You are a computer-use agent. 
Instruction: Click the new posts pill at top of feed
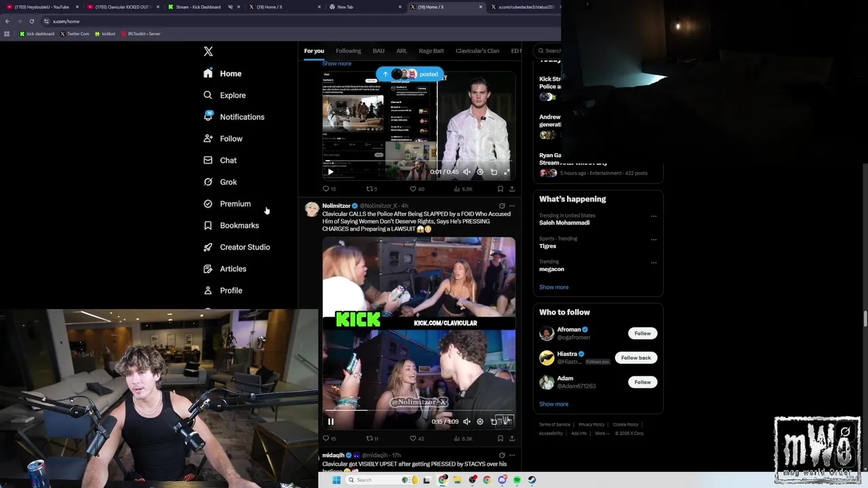pos(410,74)
